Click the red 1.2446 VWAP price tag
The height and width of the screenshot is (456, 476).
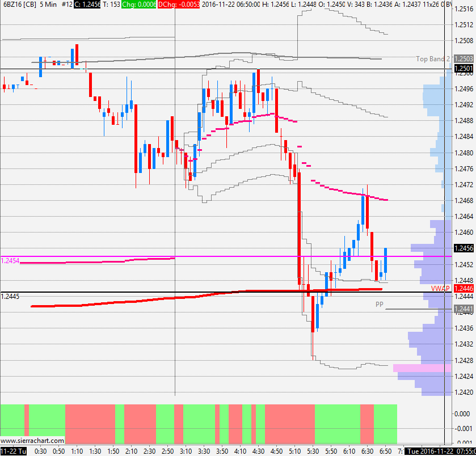tap(464, 288)
